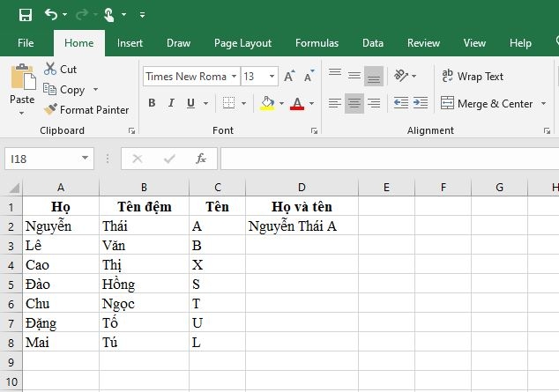Click Merge & Center button

coord(487,104)
